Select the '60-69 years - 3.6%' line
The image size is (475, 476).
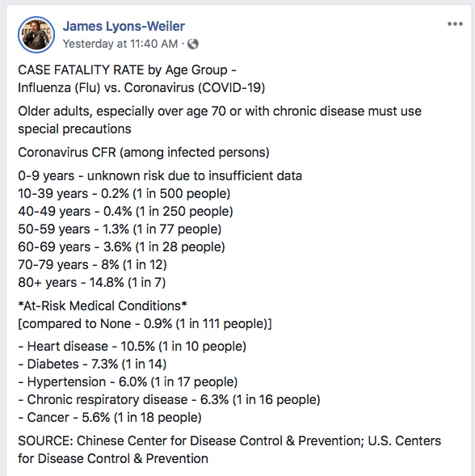click(x=121, y=246)
